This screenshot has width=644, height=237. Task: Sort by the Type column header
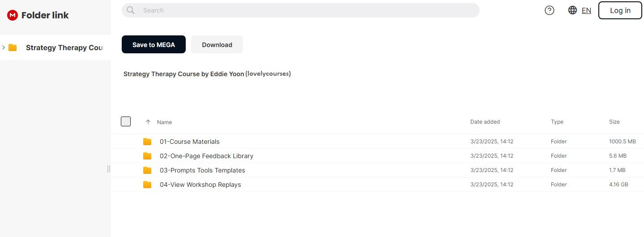tap(557, 122)
